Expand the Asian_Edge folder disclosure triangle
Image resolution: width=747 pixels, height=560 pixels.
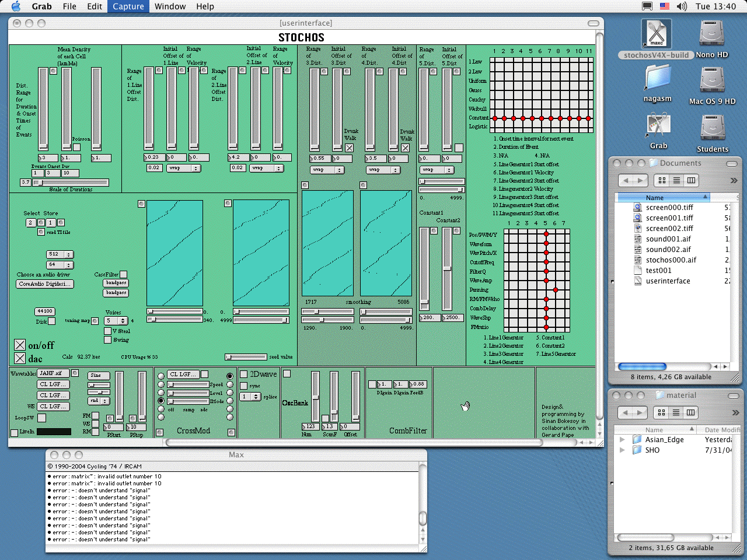[x=622, y=440]
